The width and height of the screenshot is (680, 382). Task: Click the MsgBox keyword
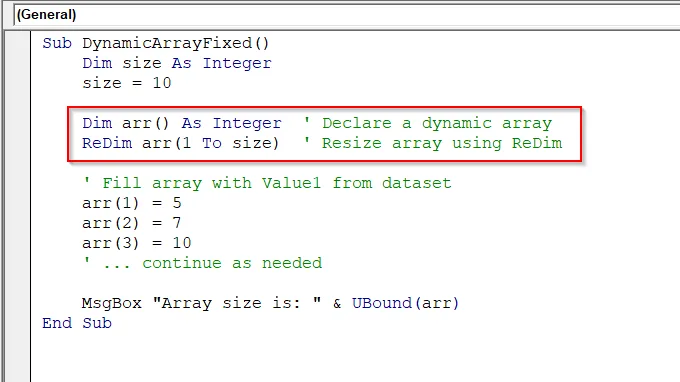(112, 303)
